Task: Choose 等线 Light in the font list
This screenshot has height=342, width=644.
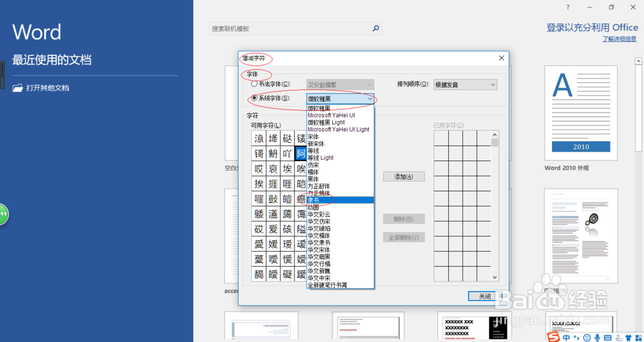Action: (340, 158)
